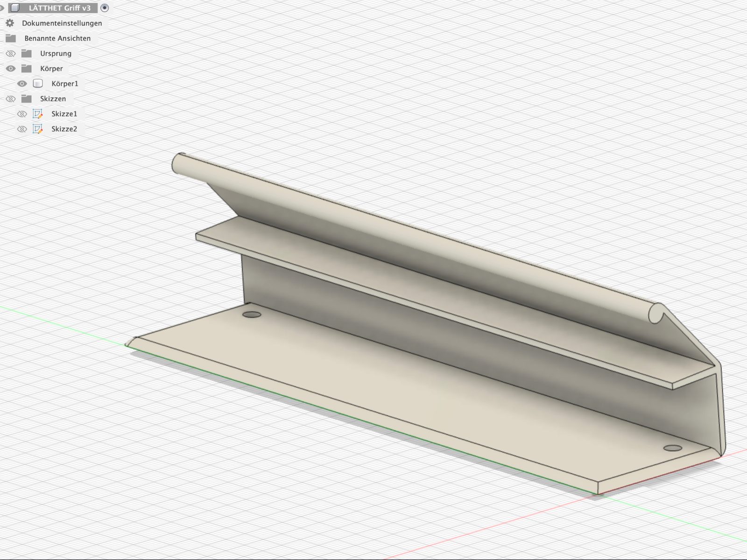The height and width of the screenshot is (560, 747).
Task: Select the "LÄTTHET Griff v3" root label
Action: pyautogui.click(x=60, y=8)
